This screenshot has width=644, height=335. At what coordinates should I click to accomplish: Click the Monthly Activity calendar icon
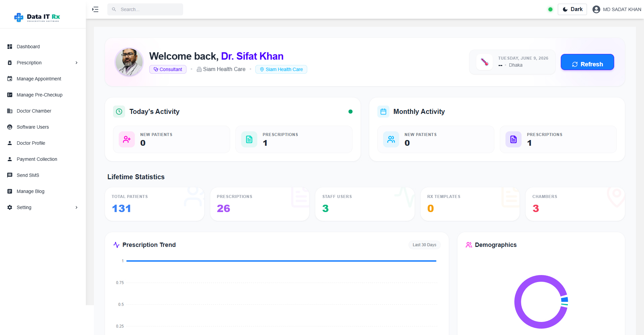(383, 112)
